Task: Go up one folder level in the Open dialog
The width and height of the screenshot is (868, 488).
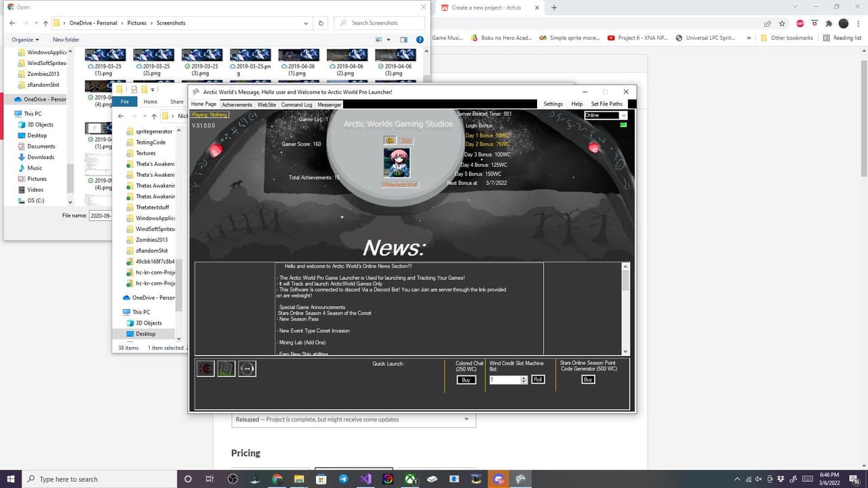Action: pos(45,23)
